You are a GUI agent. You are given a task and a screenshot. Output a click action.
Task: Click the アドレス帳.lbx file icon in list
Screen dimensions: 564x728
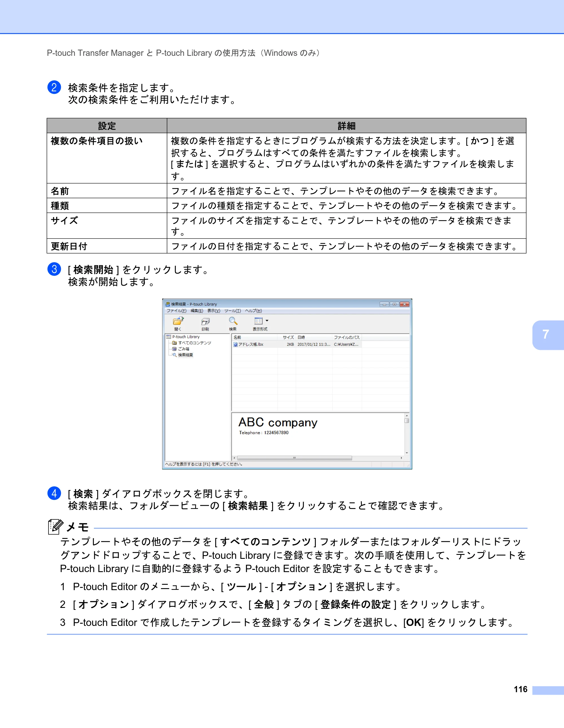coord(236,344)
